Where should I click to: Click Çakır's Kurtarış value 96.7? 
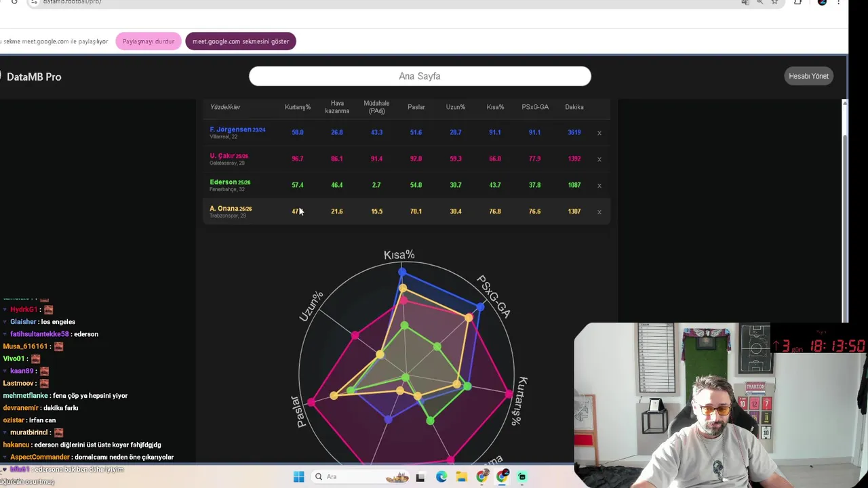298,159
